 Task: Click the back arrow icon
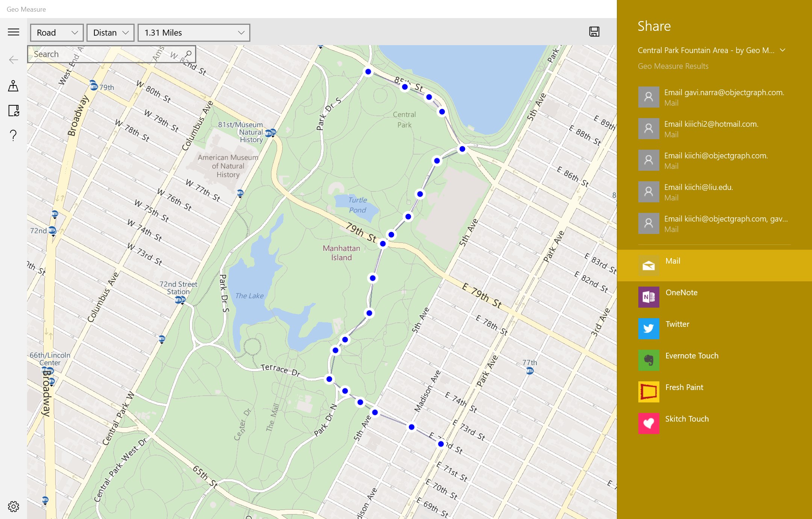pos(14,60)
